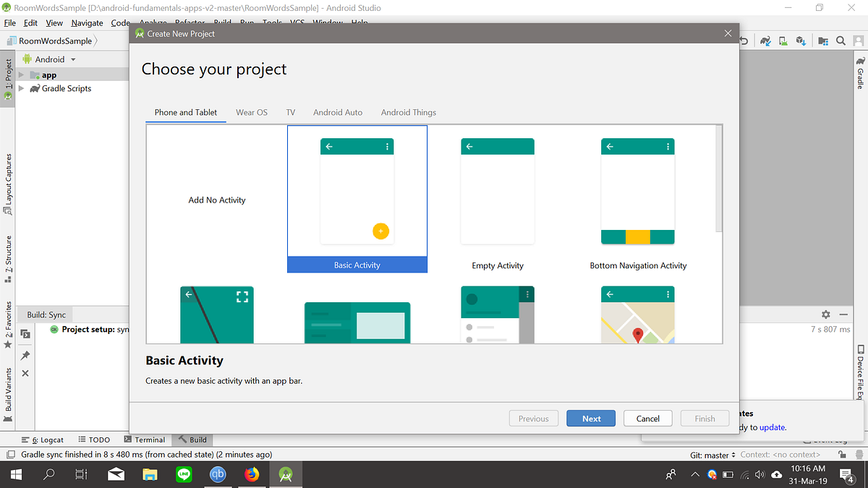Open Firefox from the taskbar

click(x=252, y=474)
